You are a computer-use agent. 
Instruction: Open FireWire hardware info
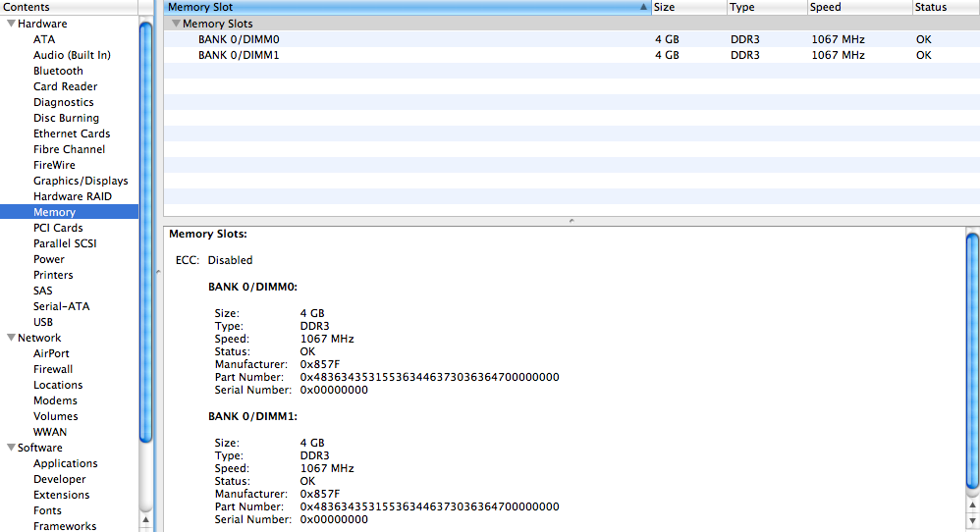(54, 165)
